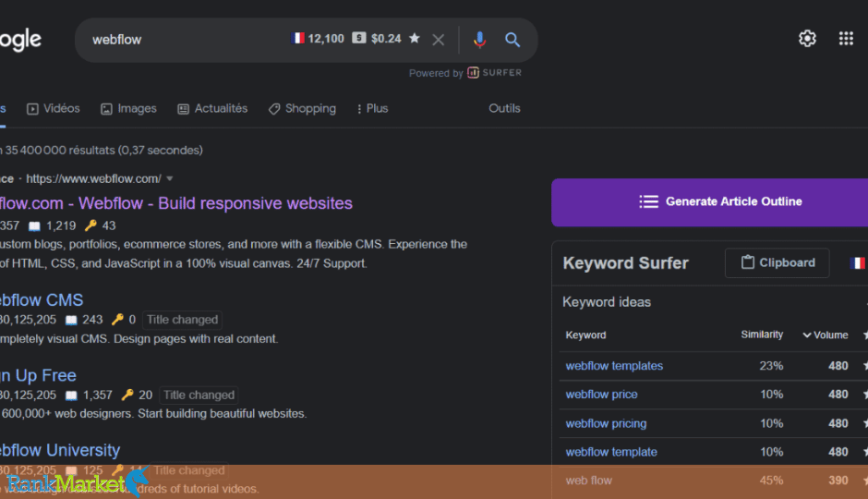Screen dimensions: 868x499
Task: Click the 23% similarity cell
Action: click(771, 366)
